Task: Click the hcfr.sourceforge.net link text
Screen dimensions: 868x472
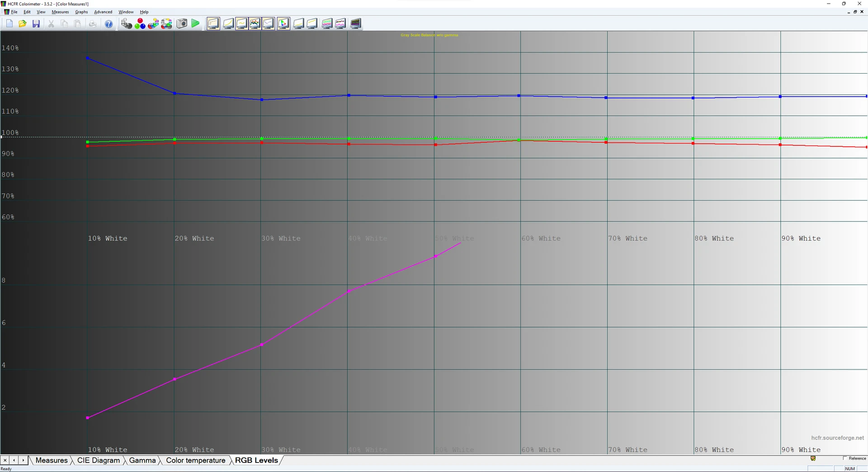Action: 837,438
